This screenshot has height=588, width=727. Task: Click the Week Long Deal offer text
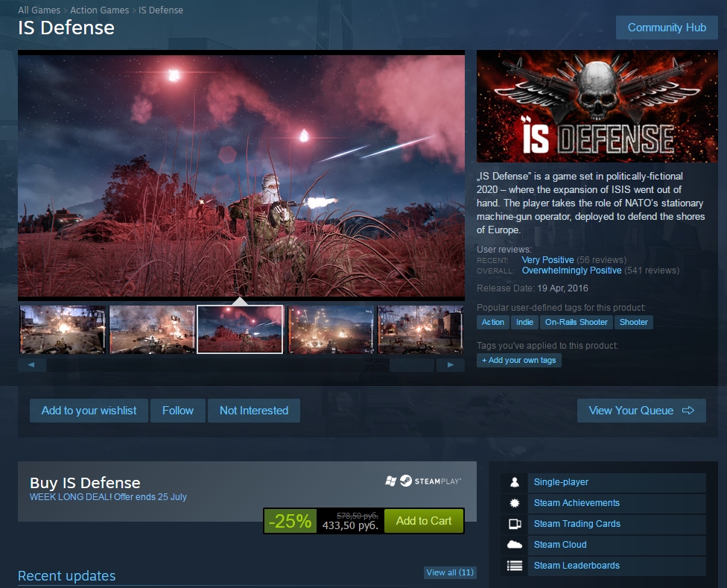[x=108, y=496]
